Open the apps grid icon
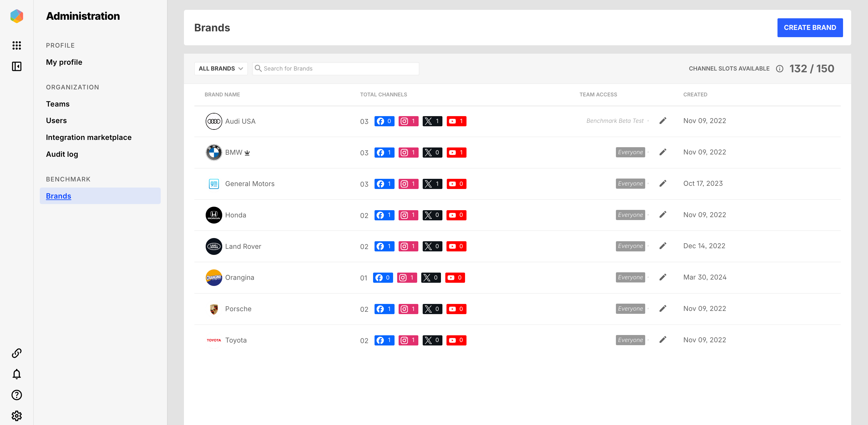 17,45
